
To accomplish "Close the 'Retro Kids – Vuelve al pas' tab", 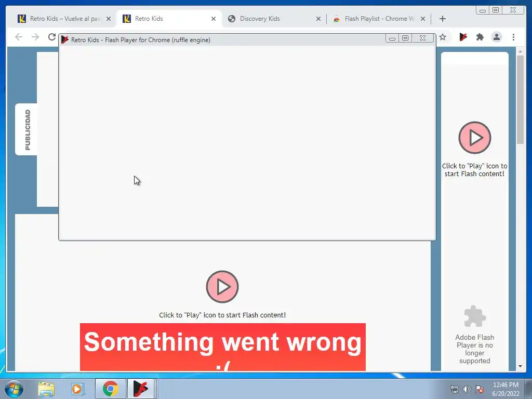I will click(x=109, y=19).
